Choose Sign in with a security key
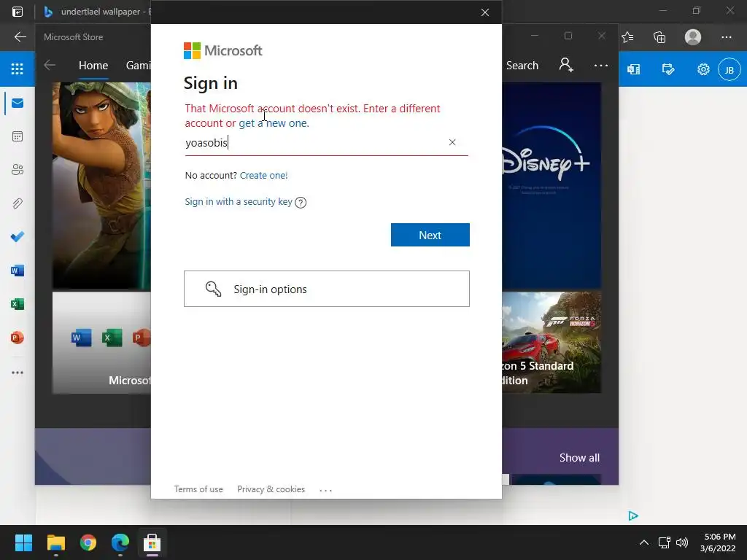This screenshot has width=747, height=560. click(x=239, y=201)
